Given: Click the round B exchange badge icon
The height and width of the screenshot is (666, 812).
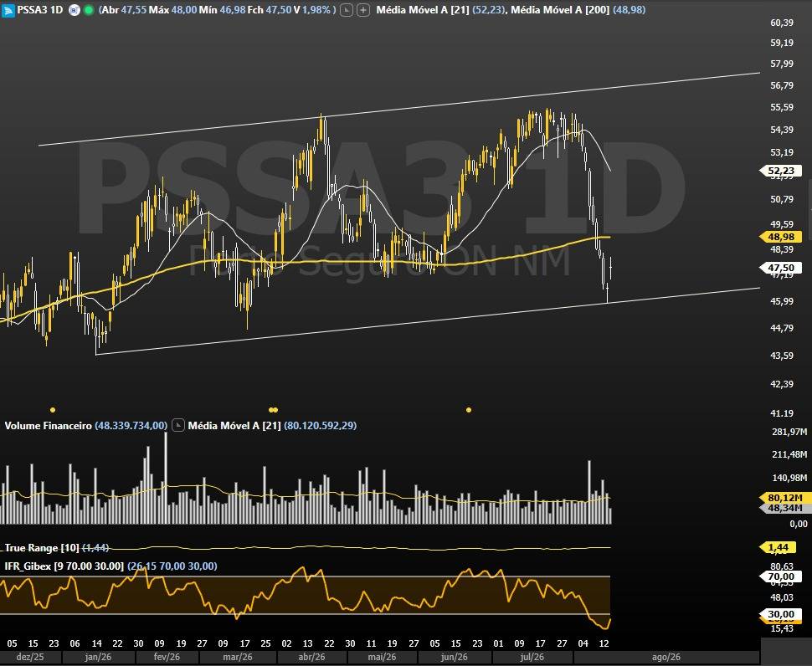Looking at the screenshot, I should [x=74, y=10].
